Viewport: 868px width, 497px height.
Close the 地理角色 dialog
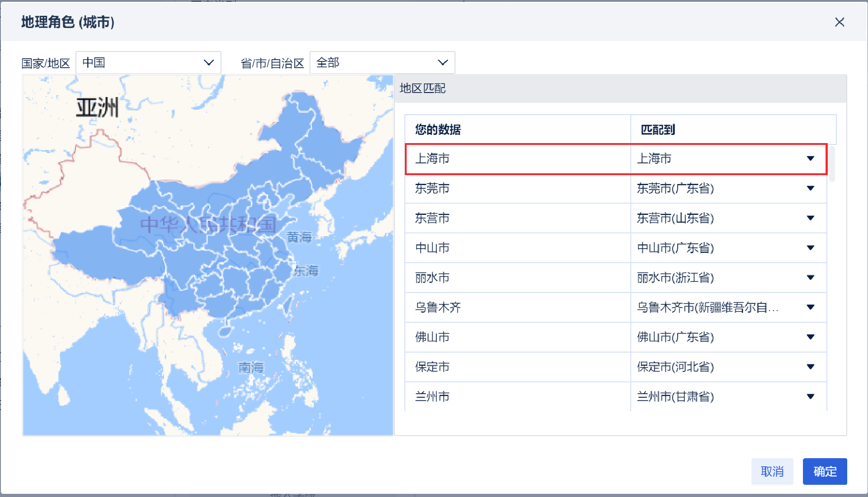click(x=839, y=22)
